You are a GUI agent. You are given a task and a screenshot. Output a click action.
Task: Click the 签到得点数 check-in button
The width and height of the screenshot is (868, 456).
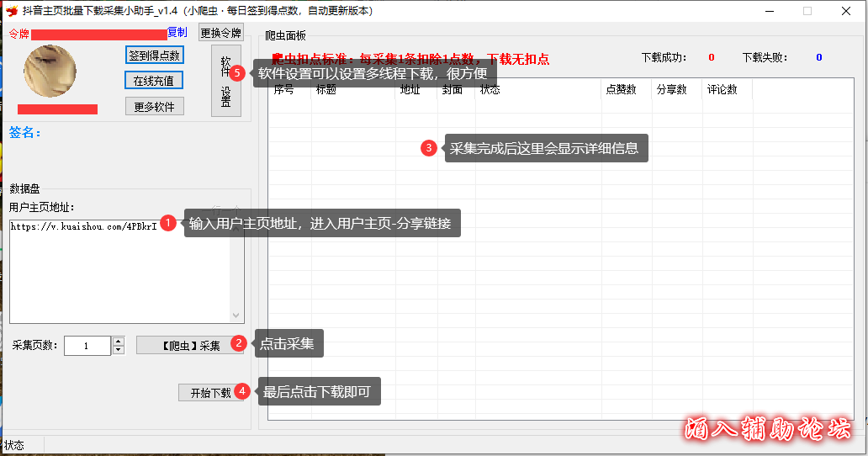pos(154,56)
